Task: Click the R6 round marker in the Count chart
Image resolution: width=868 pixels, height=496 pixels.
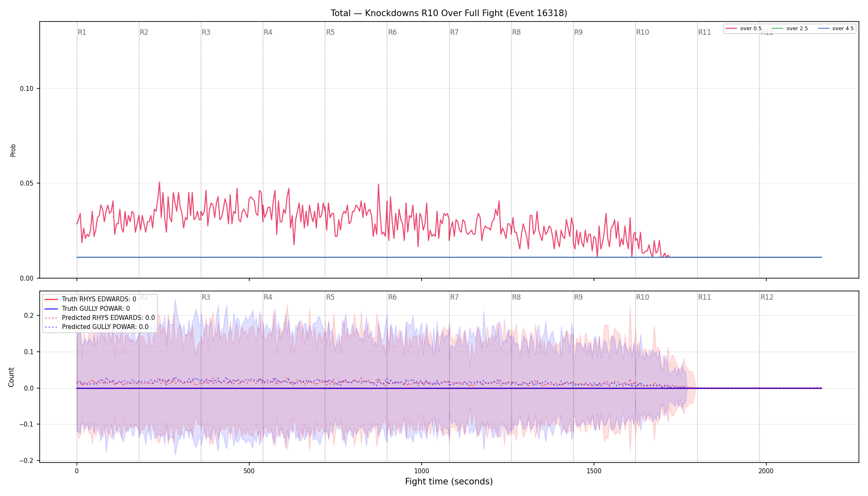Action: pos(392,297)
